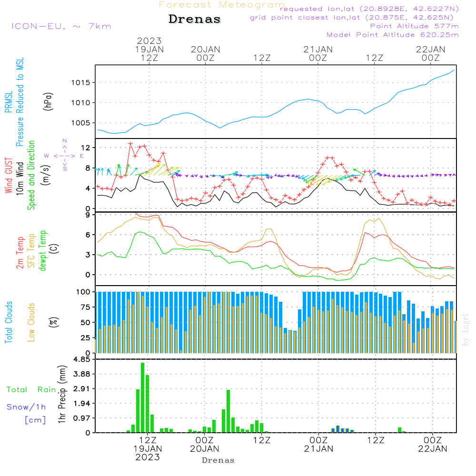Click 'Model Point Altitude 620.25m' text
The width and height of the screenshot is (476, 476).
point(393,35)
